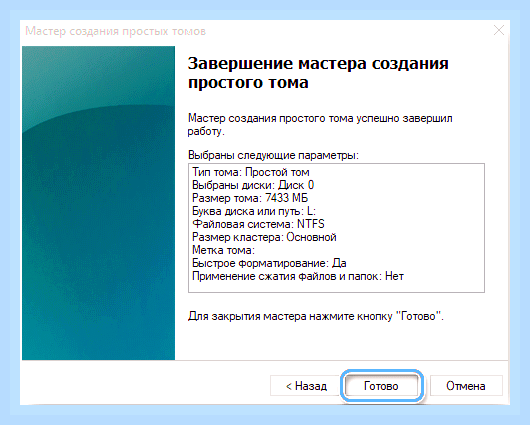This screenshot has width=530, height=425.
Task: Click the 'Выбраны следующие параметры:' label
Action: 273,155
